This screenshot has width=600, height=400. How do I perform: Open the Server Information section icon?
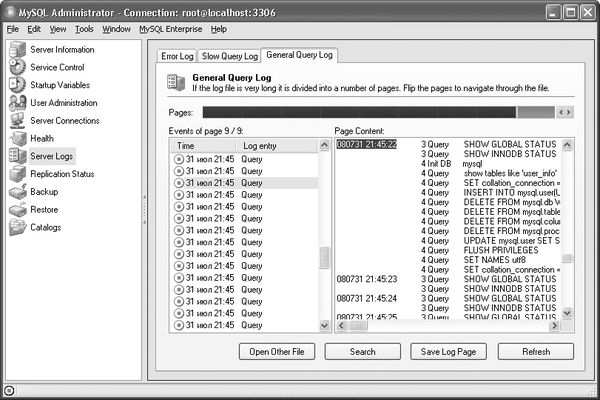click(x=18, y=49)
